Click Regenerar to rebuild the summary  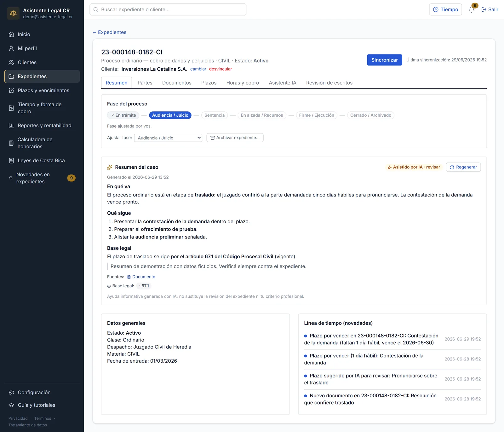point(463,167)
